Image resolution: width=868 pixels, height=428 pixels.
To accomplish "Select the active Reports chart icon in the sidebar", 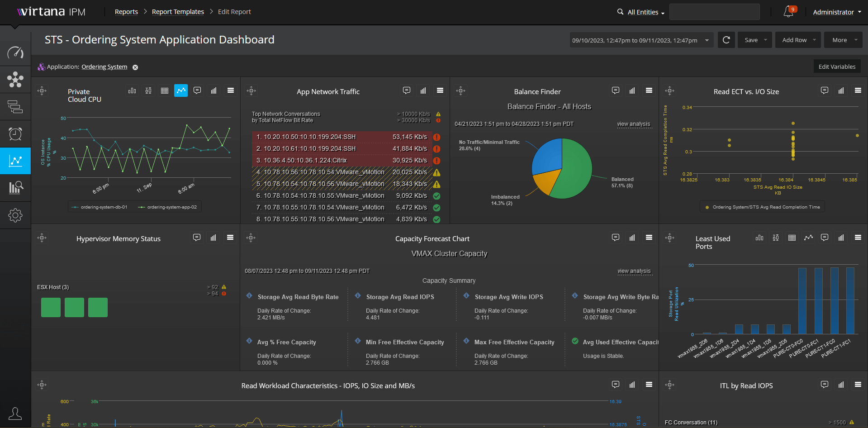I will click(x=15, y=161).
